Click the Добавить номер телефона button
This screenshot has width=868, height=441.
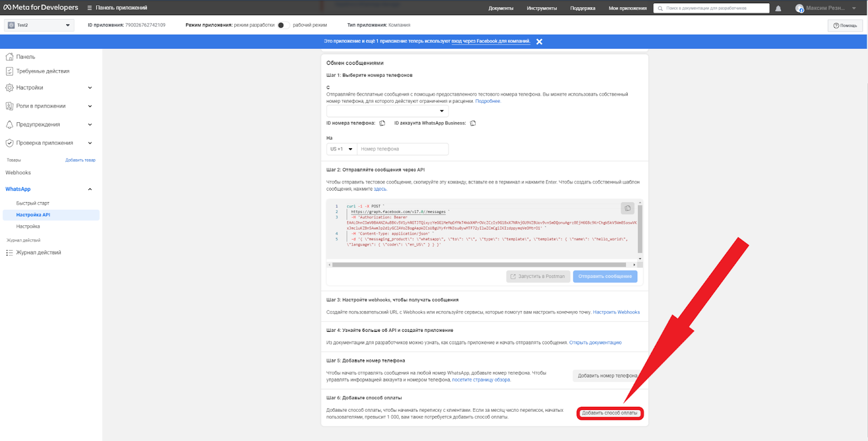[x=608, y=376]
